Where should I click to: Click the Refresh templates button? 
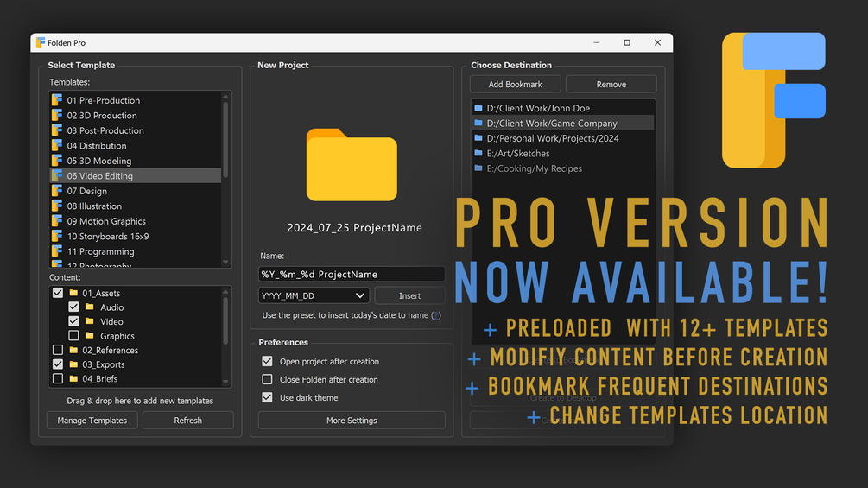point(188,420)
